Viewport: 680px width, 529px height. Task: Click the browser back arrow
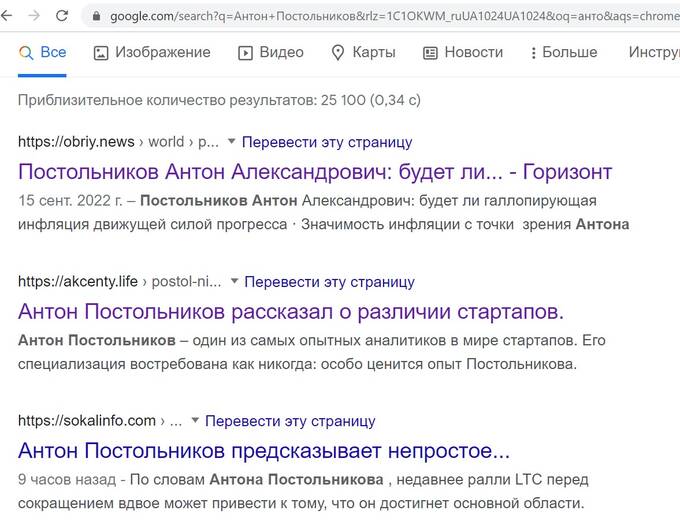pyautogui.click(x=9, y=16)
